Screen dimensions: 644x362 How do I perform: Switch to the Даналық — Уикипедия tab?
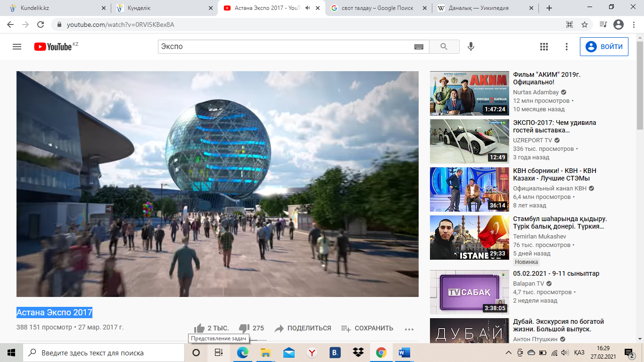click(x=479, y=8)
